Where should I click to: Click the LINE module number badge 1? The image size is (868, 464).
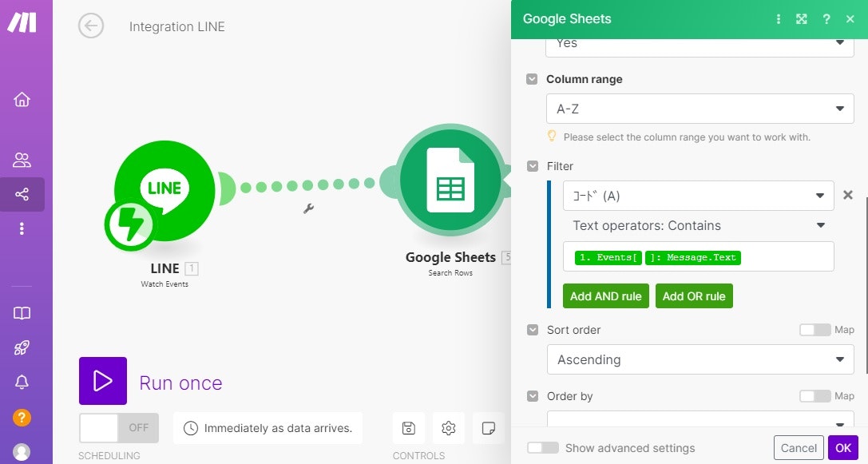pos(192,268)
